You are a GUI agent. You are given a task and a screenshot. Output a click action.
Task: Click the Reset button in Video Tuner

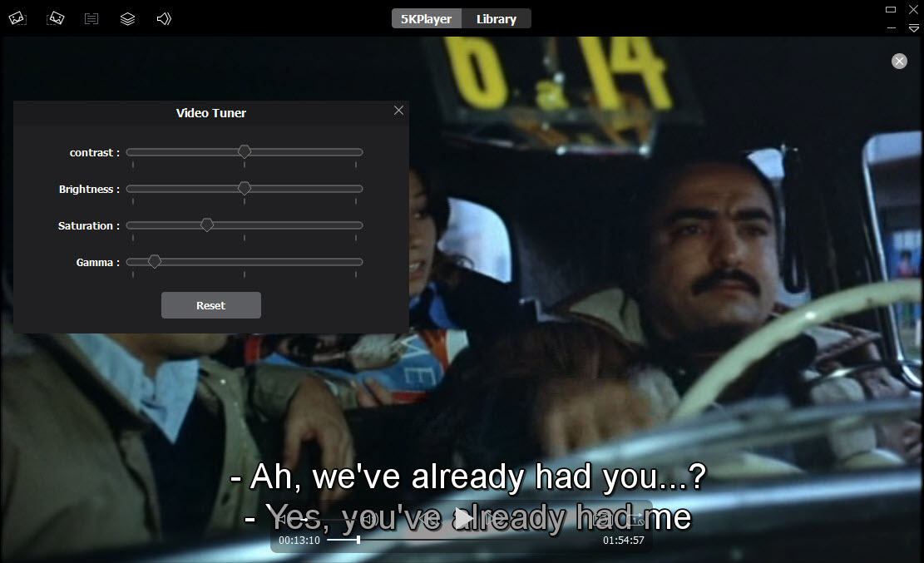[211, 305]
